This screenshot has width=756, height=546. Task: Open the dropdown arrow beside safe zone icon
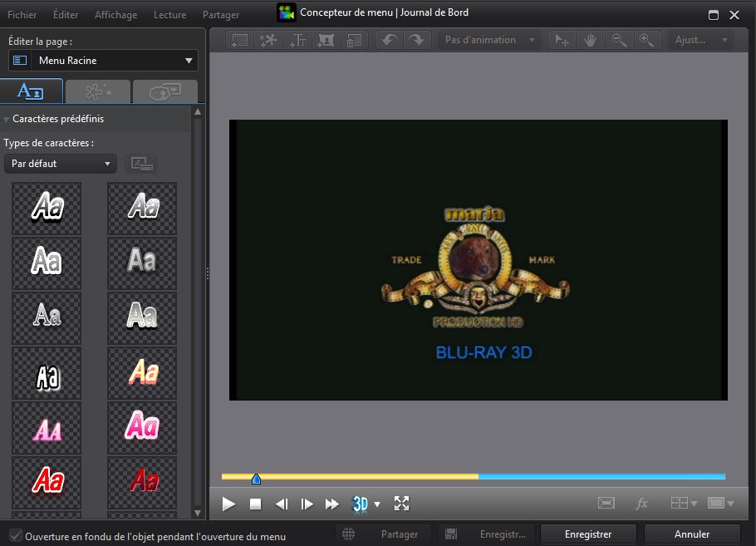click(730, 504)
